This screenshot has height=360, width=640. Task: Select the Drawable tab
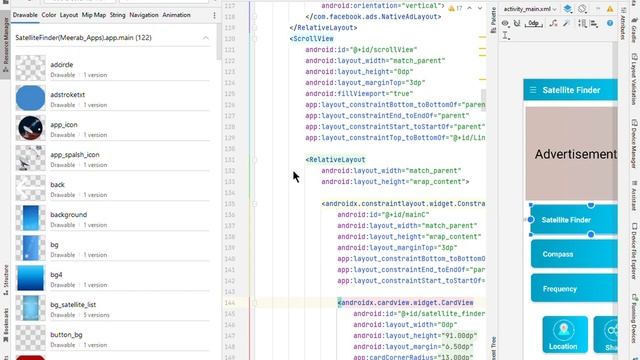tap(25, 15)
